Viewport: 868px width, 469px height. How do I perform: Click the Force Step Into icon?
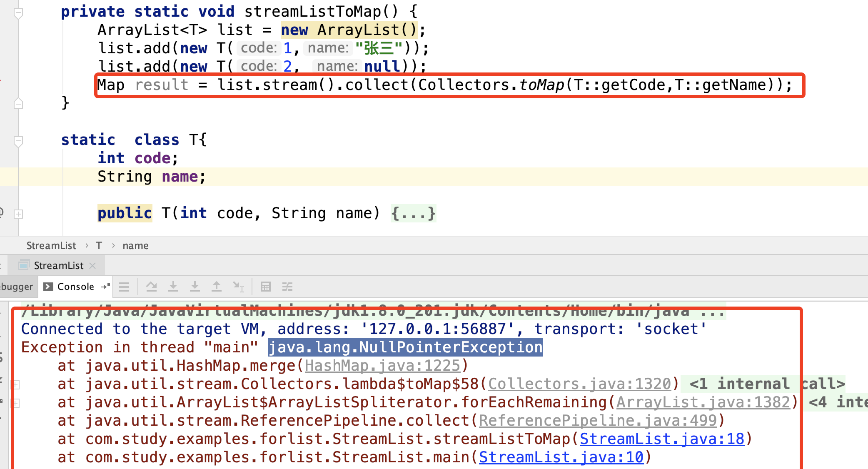click(x=195, y=287)
